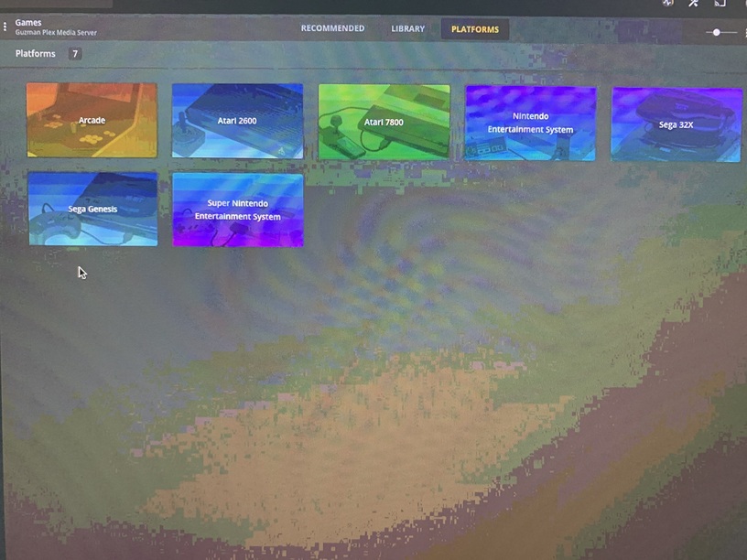This screenshot has width=747, height=560.
Task: Open the Arcade platform card
Action: [x=92, y=120]
